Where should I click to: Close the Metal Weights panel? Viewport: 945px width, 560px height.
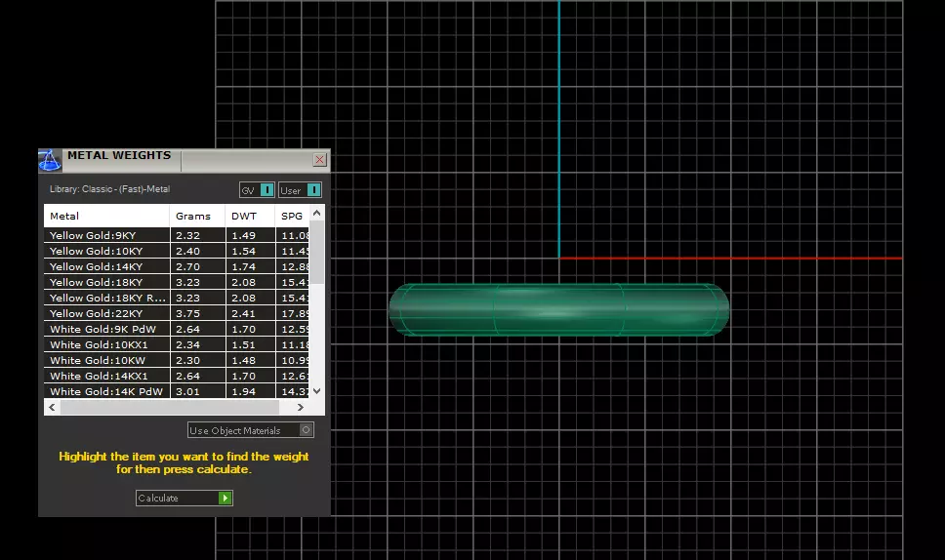[319, 160]
